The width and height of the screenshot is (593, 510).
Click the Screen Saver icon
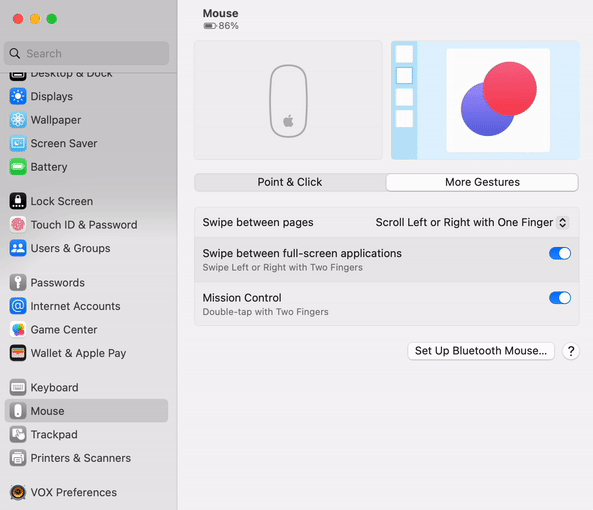click(x=18, y=143)
